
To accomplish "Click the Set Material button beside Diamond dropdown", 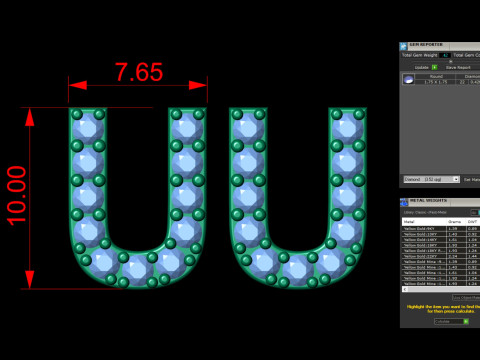I will click(472, 179).
